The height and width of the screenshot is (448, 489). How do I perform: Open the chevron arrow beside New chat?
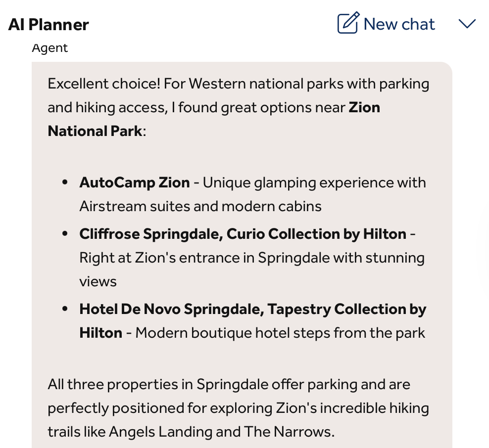(x=467, y=24)
